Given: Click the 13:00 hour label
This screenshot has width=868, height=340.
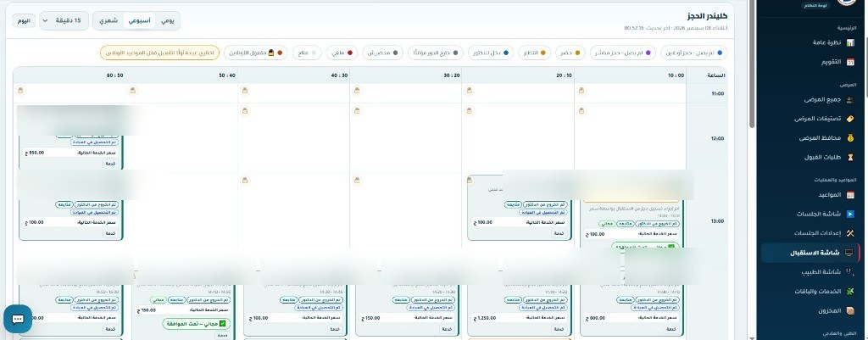Looking at the screenshot, I should [718, 221].
